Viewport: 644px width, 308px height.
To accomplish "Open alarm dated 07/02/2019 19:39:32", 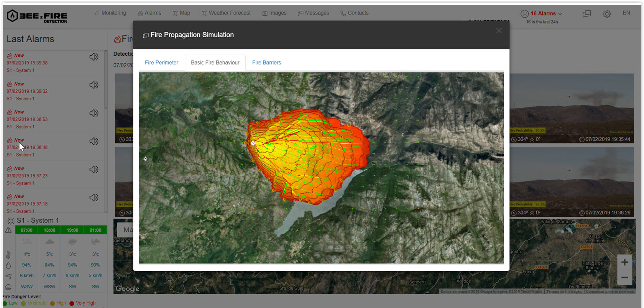I will click(27, 91).
